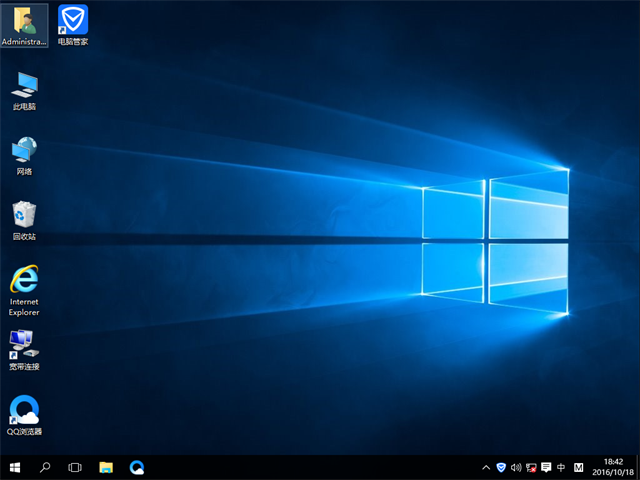Open the Windows Start menu
The width and height of the screenshot is (640, 480).
click(15, 467)
